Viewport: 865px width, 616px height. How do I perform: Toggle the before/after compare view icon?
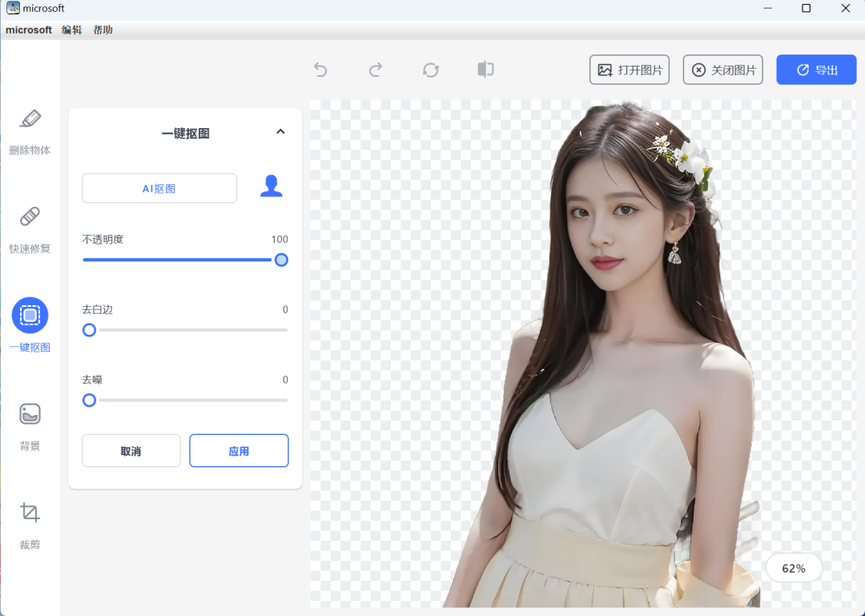(x=485, y=70)
